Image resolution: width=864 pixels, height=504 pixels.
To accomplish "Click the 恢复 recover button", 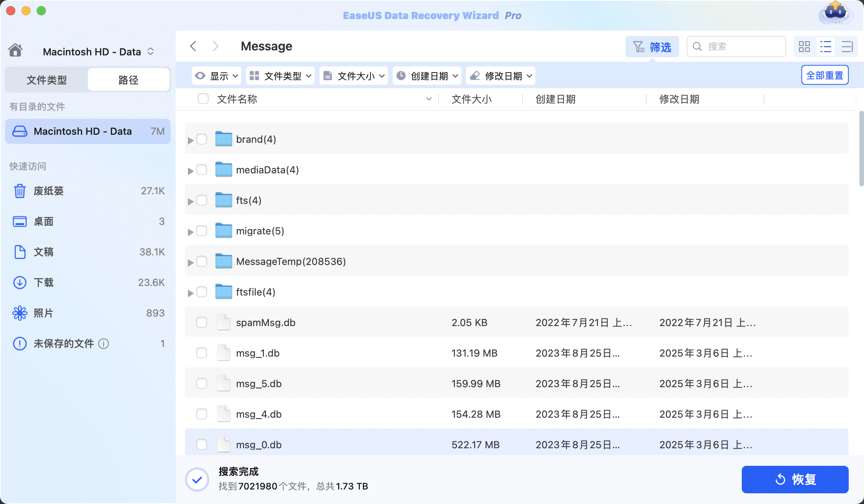I will [x=795, y=479].
